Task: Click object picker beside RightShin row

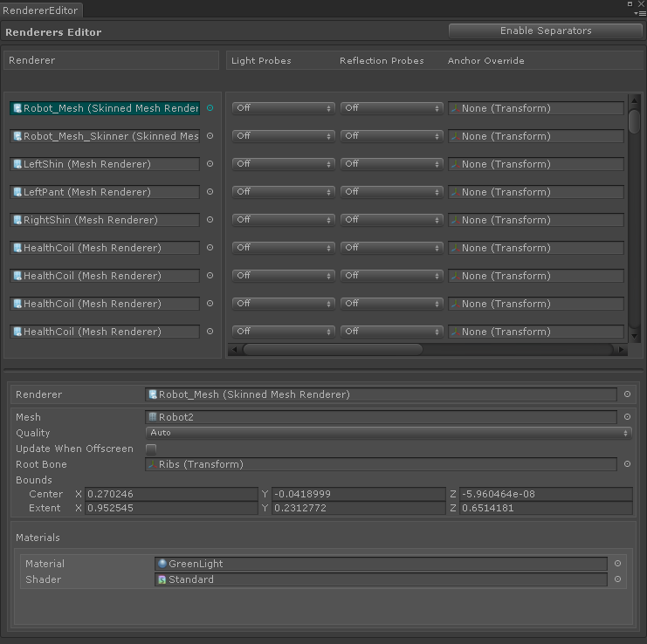Action: (x=210, y=220)
